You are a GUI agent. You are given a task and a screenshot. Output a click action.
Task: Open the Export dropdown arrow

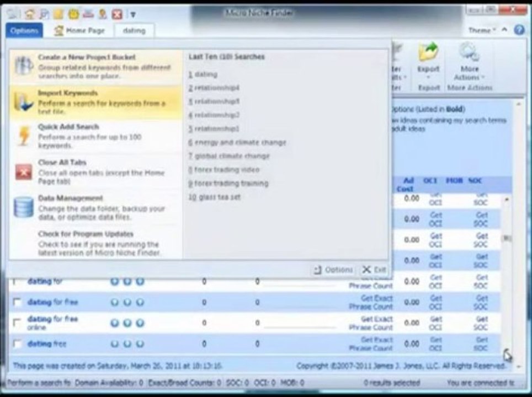click(428, 78)
